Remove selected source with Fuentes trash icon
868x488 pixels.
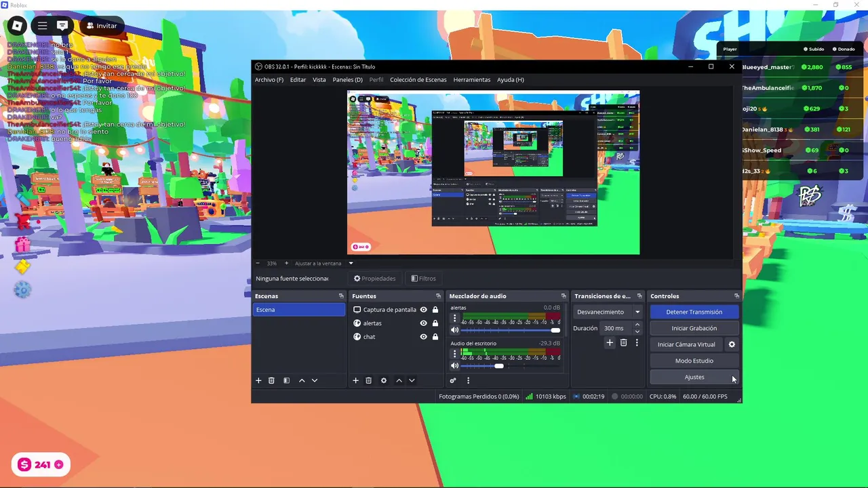(x=369, y=381)
